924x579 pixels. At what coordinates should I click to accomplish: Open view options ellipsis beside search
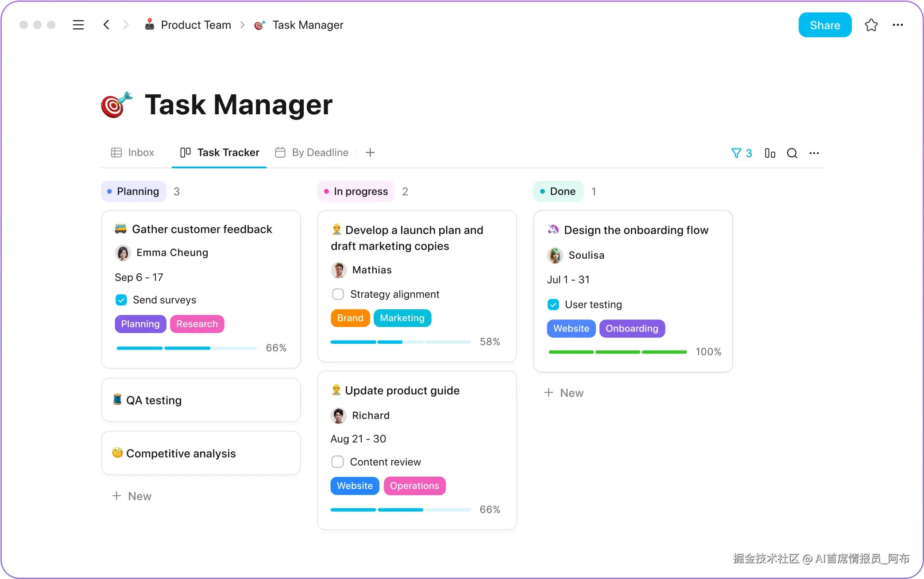(814, 153)
